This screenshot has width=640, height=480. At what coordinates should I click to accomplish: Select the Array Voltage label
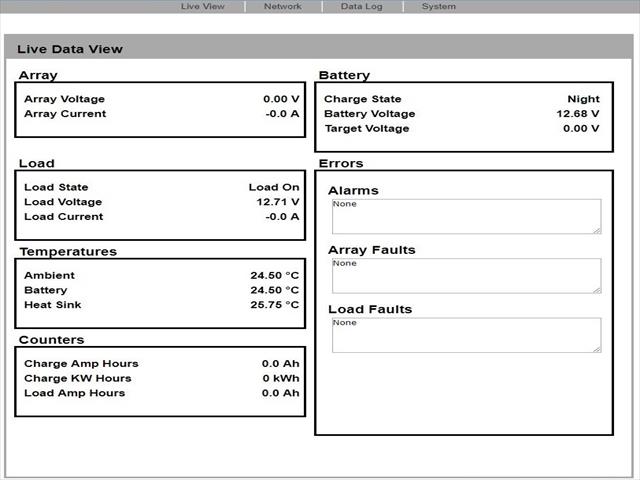click(64, 99)
